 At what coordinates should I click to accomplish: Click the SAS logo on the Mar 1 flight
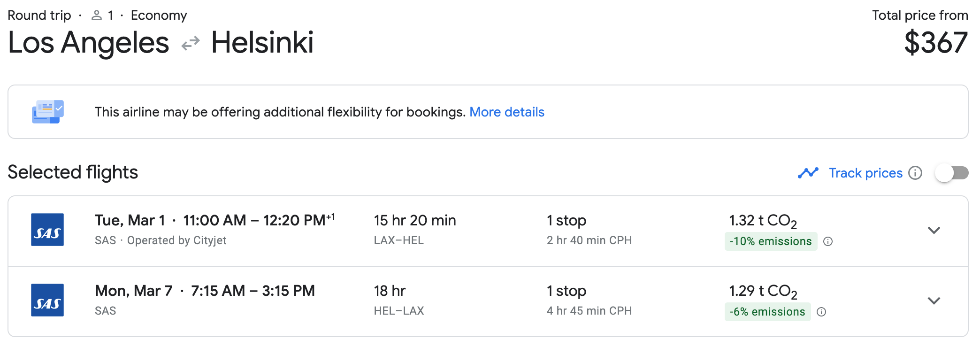47,230
